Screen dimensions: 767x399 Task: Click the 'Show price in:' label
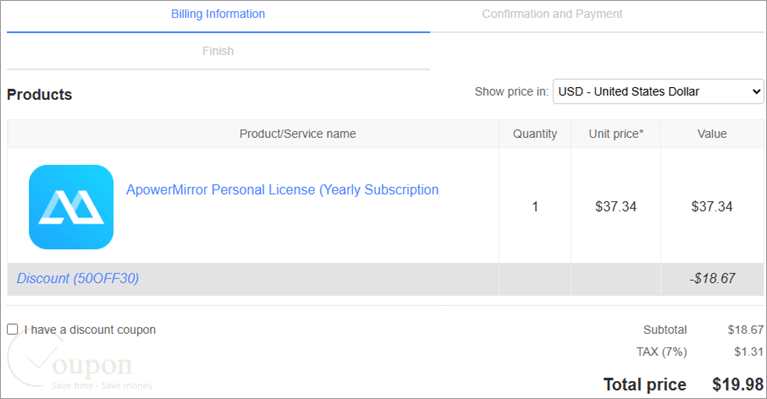point(512,91)
